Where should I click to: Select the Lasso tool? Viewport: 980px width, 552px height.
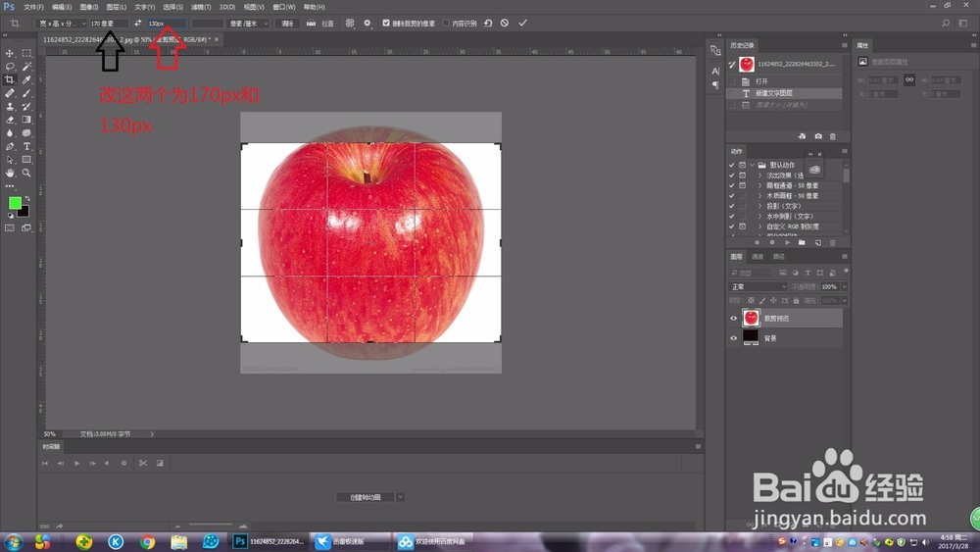point(10,67)
